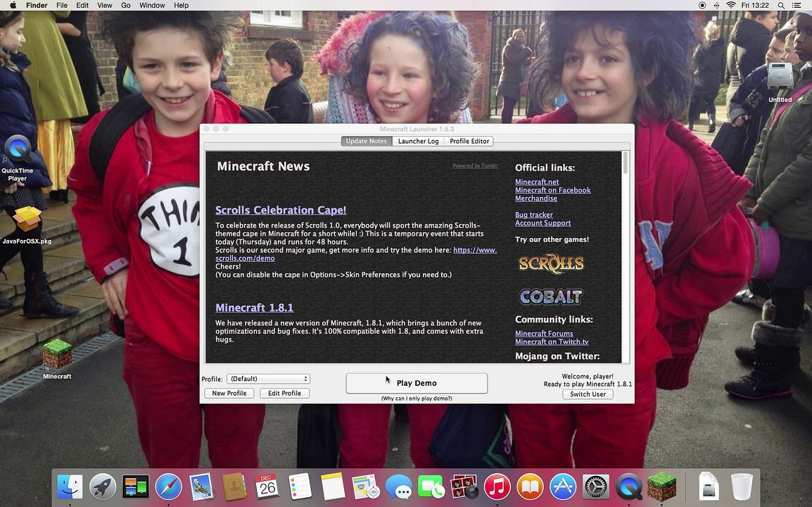812x507 pixels.
Task: Open Minecraft Forums link
Action: click(x=544, y=333)
